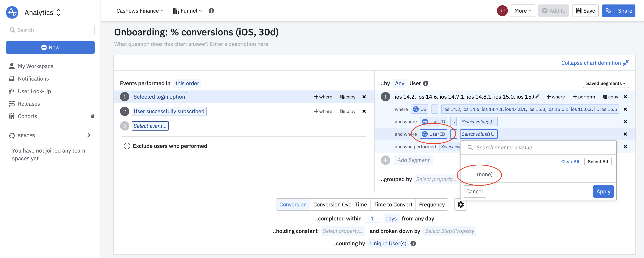Click the Clear All link
The height and width of the screenshot is (258, 644).
coord(570,162)
